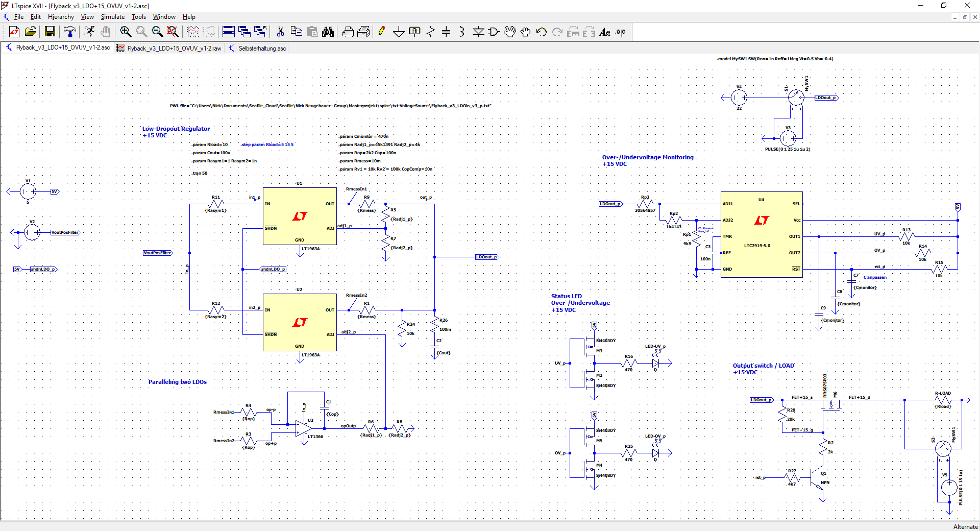The height and width of the screenshot is (531, 980).
Task: Restore the inner document window
Action: [965, 17]
